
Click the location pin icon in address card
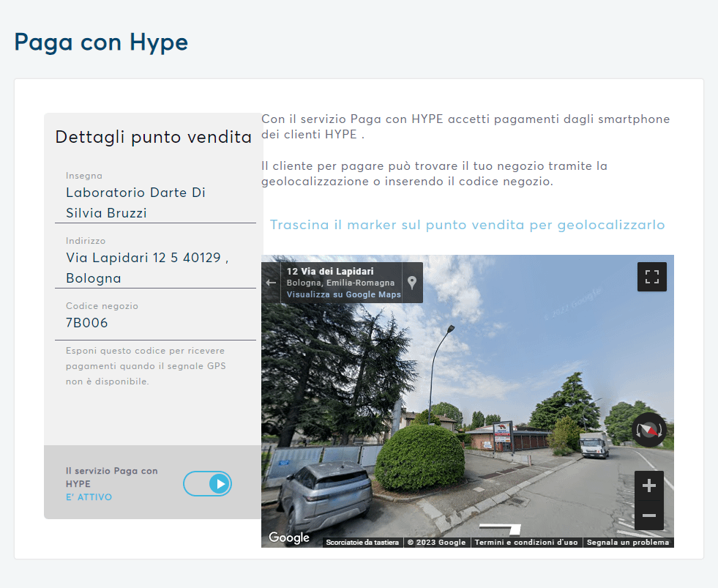[412, 283]
